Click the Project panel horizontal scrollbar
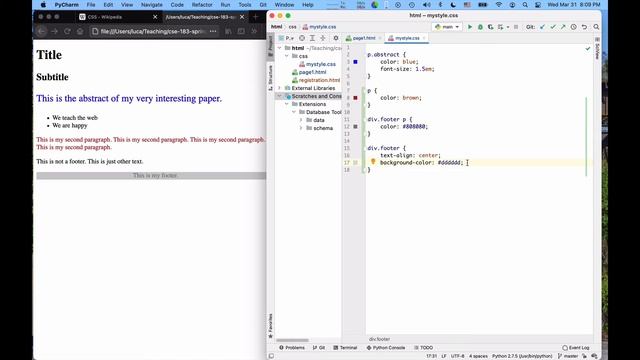640x360 pixels. 292,340
